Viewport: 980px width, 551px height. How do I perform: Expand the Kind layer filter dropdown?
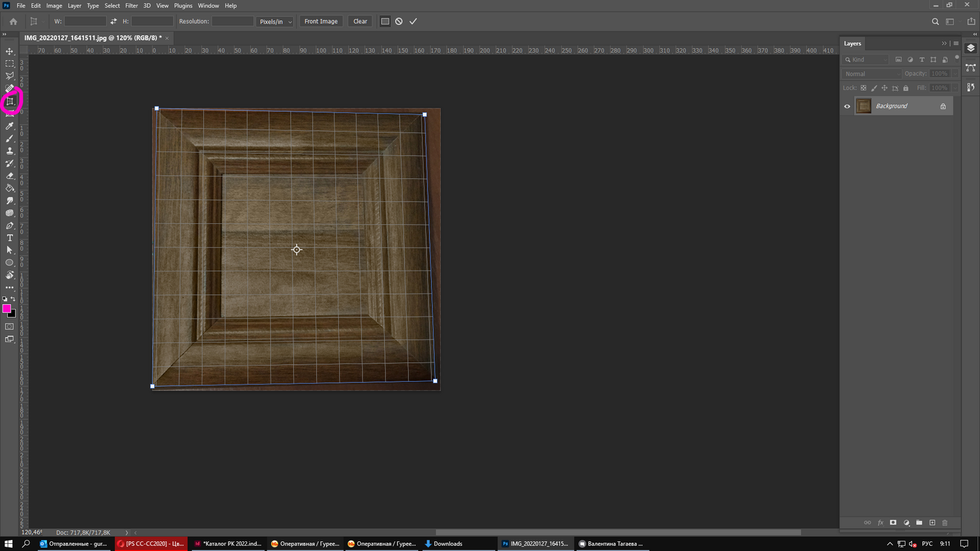click(x=866, y=59)
